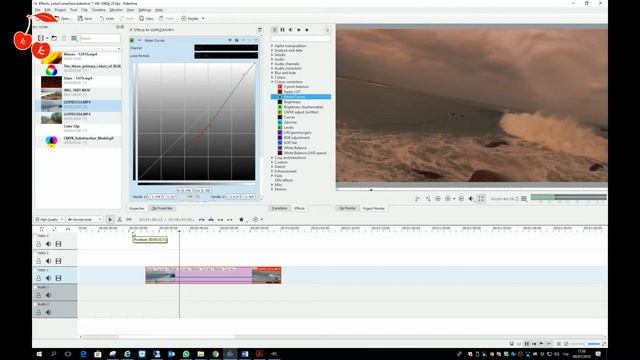Viewport: 640px width, 360px height.
Task: Select the 3 point balance effect
Action: click(296, 87)
